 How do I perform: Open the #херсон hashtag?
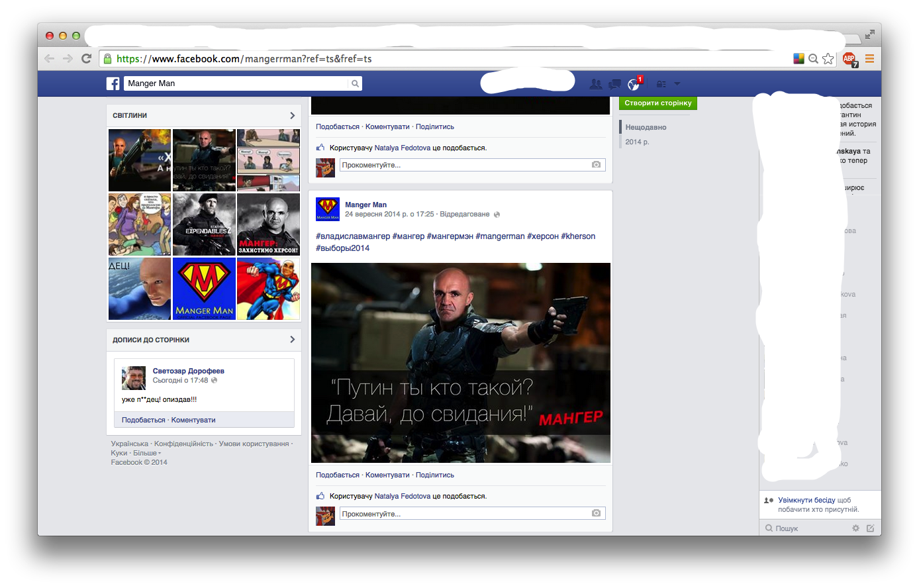tap(543, 236)
